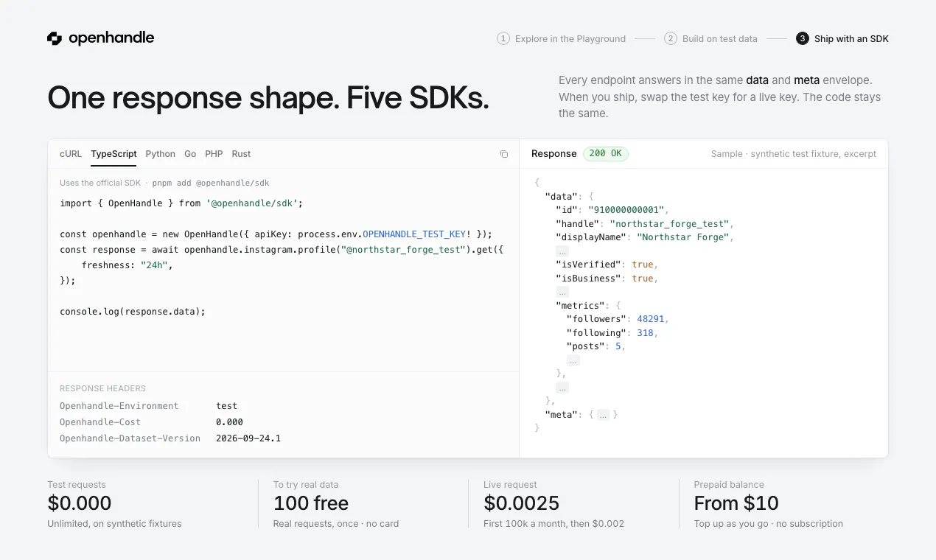The image size is (936, 560).
Task: Click the followers count 48291
Action: [x=651, y=319]
